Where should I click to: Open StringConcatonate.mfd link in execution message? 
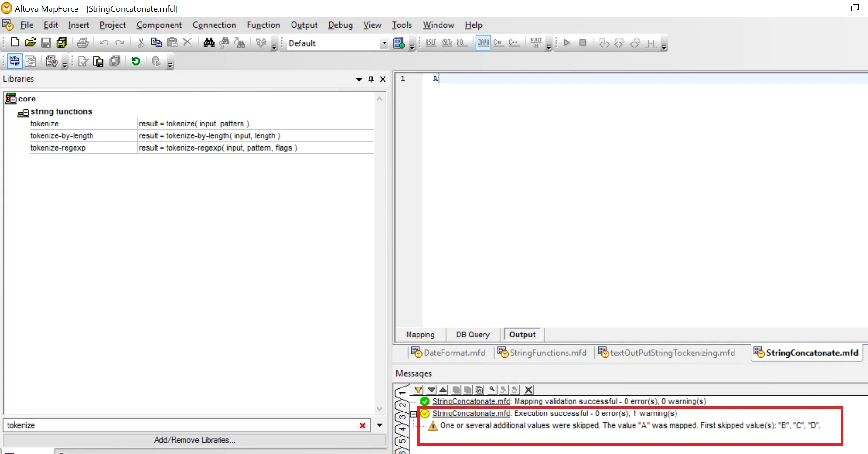pyautogui.click(x=471, y=413)
